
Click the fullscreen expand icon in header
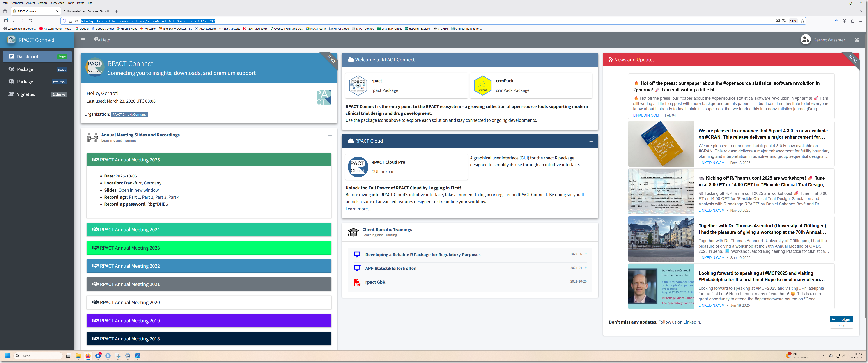coord(857,40)
